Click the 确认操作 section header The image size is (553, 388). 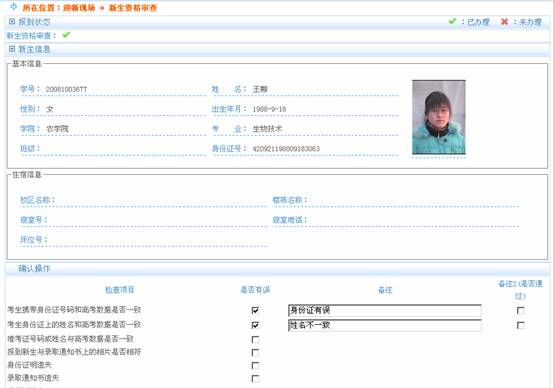coord(34,268)
